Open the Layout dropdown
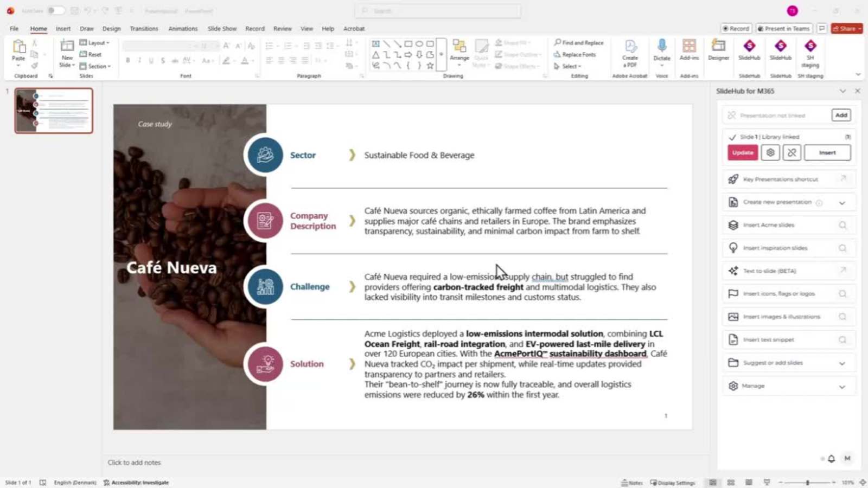868x488 pixels. (x=94, y=42)
